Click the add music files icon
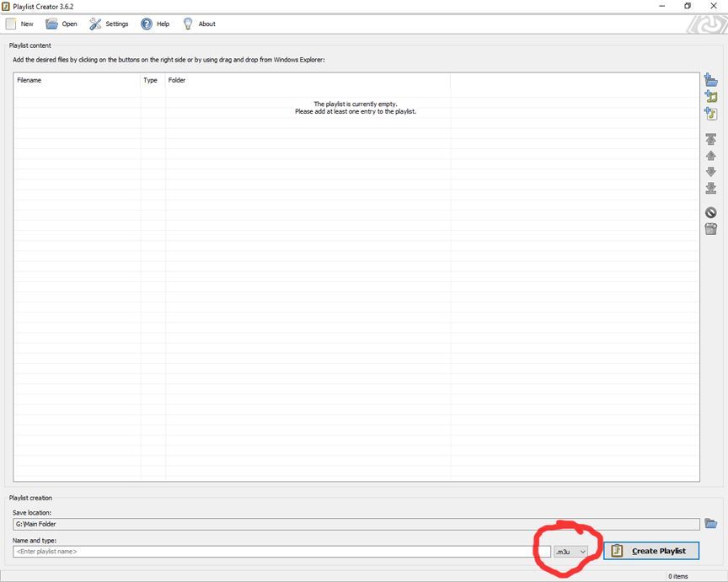The height and width of the screenshot is (582, 728). (x=710, y=97)
